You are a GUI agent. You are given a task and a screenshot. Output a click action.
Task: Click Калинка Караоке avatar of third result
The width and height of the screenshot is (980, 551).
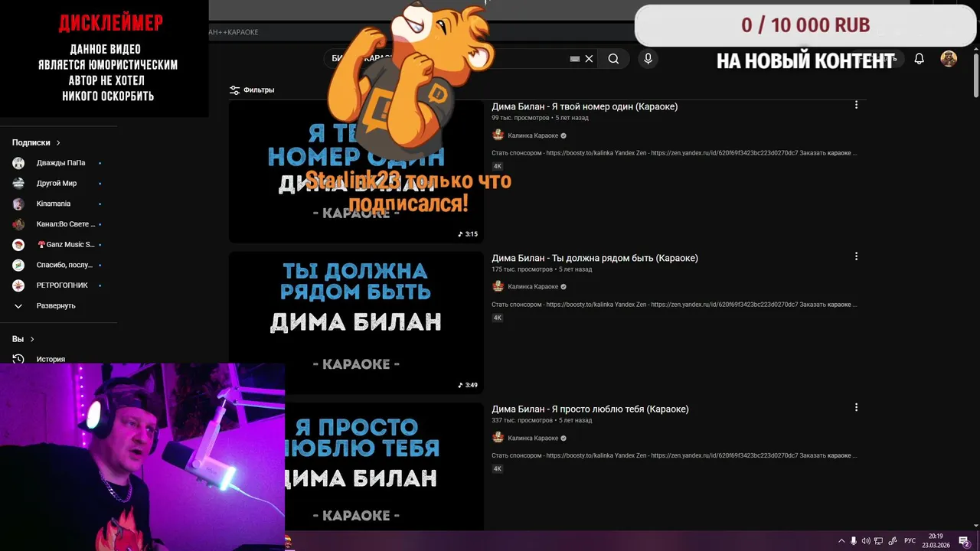[x=498, y=438]
